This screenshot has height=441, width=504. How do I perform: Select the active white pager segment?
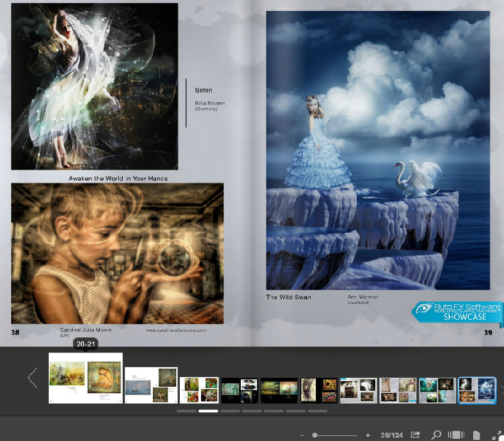coord(208,411)
